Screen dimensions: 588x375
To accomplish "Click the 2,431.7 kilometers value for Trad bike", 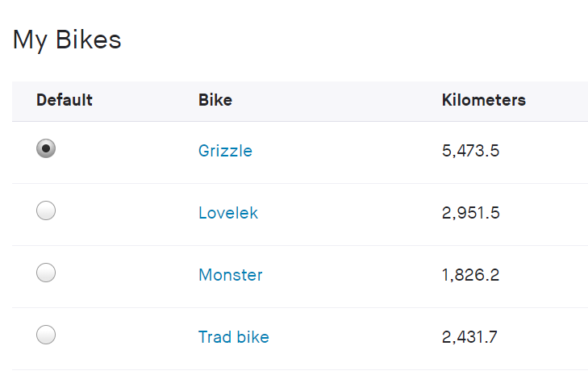I will point(470,337).
